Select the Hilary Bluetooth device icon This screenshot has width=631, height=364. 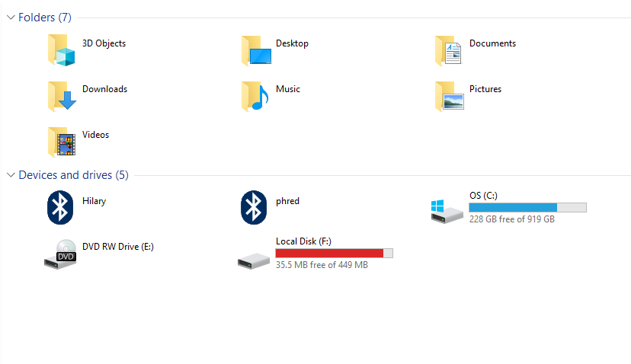tap(60, 208)
